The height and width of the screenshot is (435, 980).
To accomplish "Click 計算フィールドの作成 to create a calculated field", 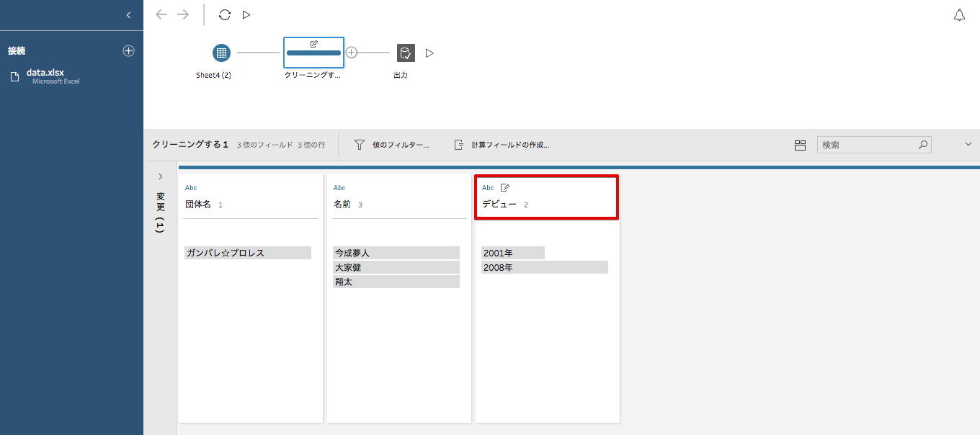I will tap(502, 144).
